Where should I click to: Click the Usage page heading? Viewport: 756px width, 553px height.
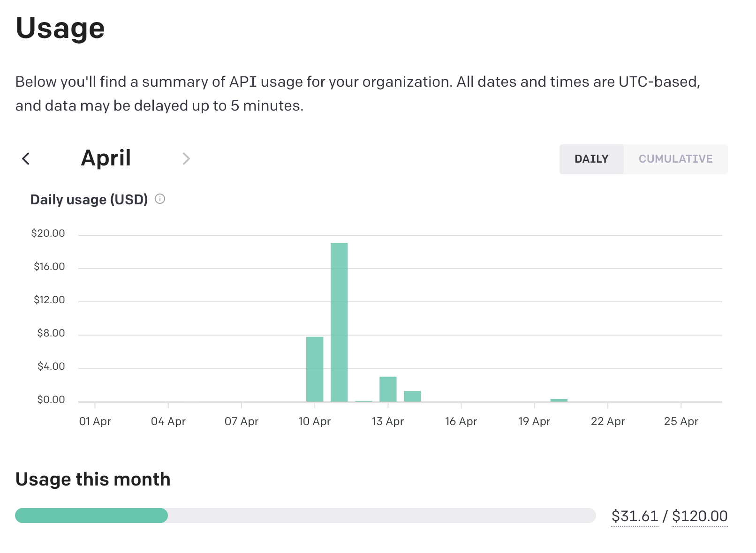tap(60, 28)
